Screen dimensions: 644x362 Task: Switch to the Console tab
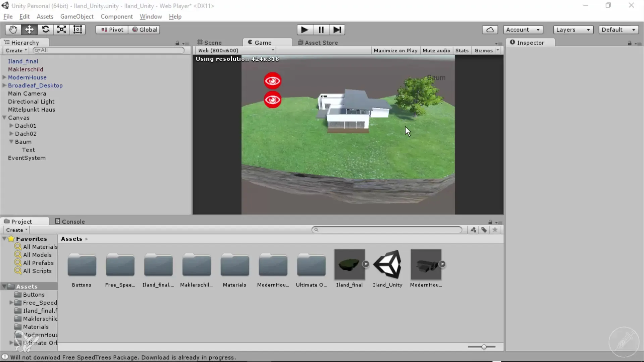tap(70, 222)
